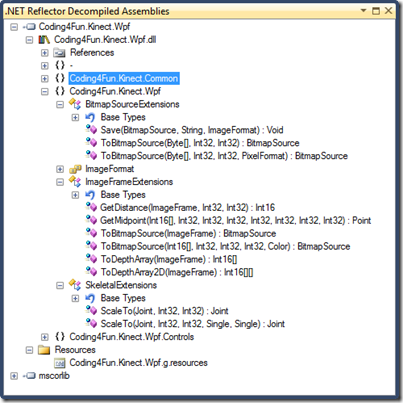Select the mscorlib label
This screenshot has height=403, width=403.
[x=54, y=376]
